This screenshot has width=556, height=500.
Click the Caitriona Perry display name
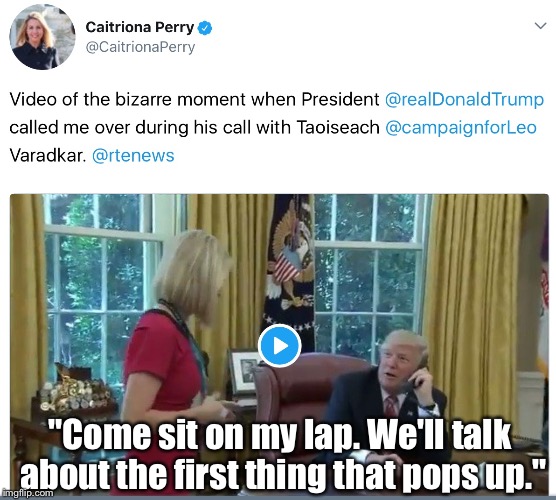[x=140, y=27]
